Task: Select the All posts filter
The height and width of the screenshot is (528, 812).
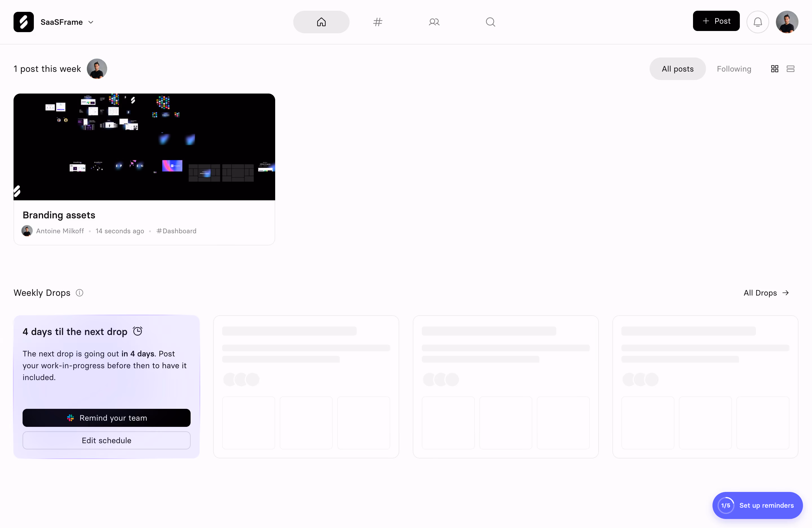Action: [678, 68]
